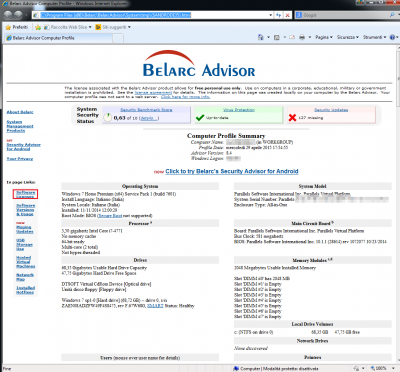Click the '127 missing' security updates text
400x372 pixels.
click(x=311, y=118)
